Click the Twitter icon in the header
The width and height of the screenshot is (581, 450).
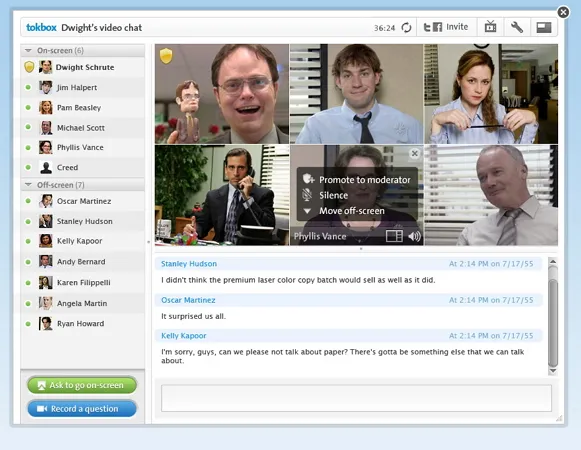(x=427, y=27)
